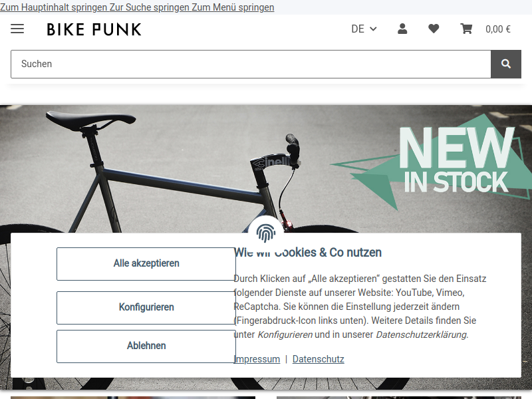Follow Zum Menü springen skip link

(233, 7)
